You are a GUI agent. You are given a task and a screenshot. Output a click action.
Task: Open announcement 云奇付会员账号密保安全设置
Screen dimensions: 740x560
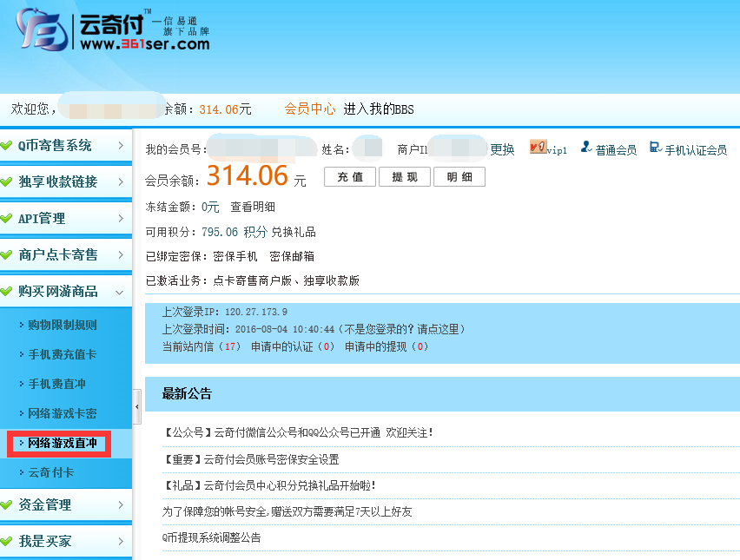[x=251, y=459]
